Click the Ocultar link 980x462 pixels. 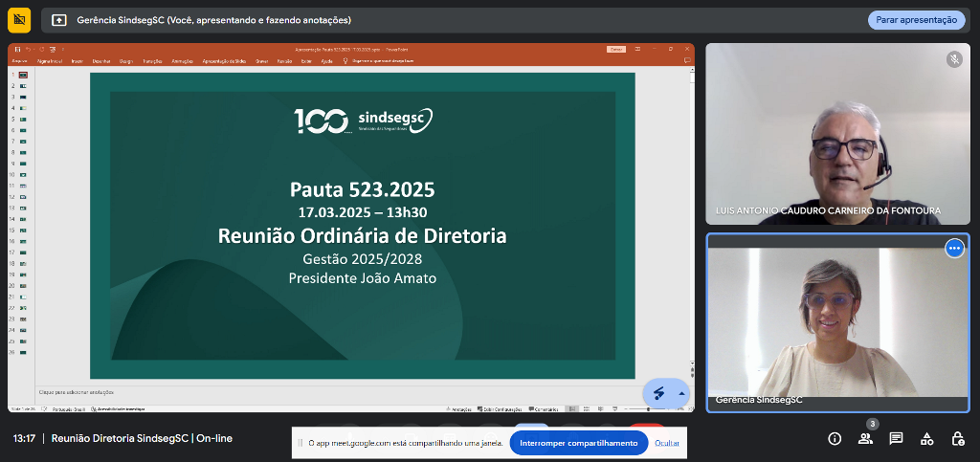pyautogui.click(x=667, y=443)
